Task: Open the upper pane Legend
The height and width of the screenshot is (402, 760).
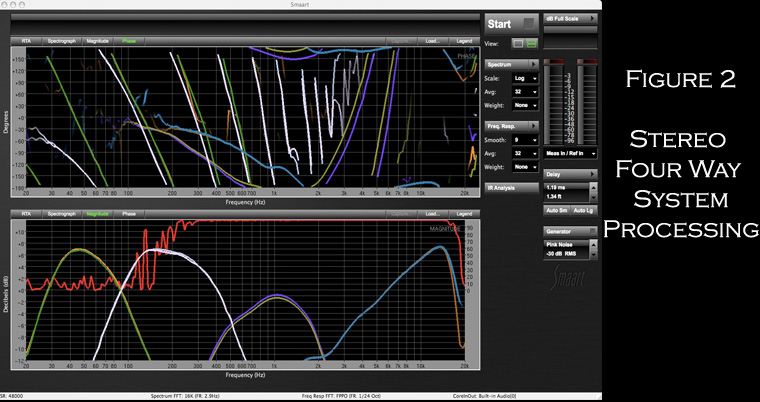Action: click(x=464, y=41)
